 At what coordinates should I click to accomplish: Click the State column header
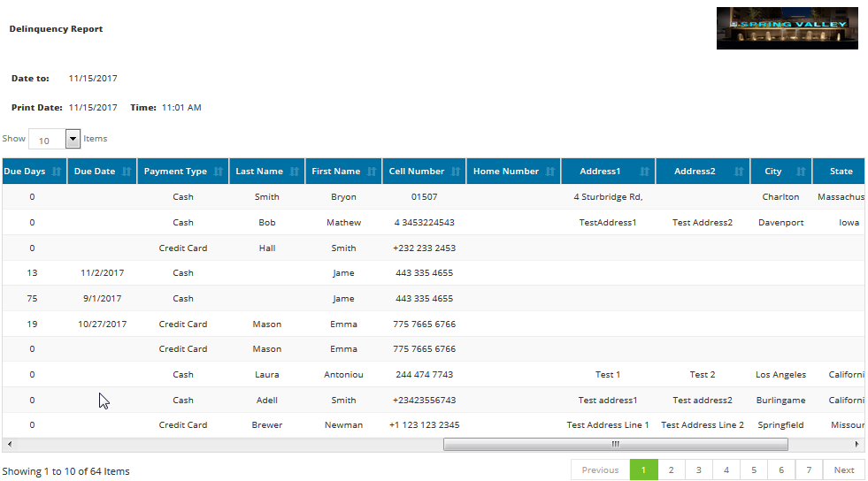[838, 172]
